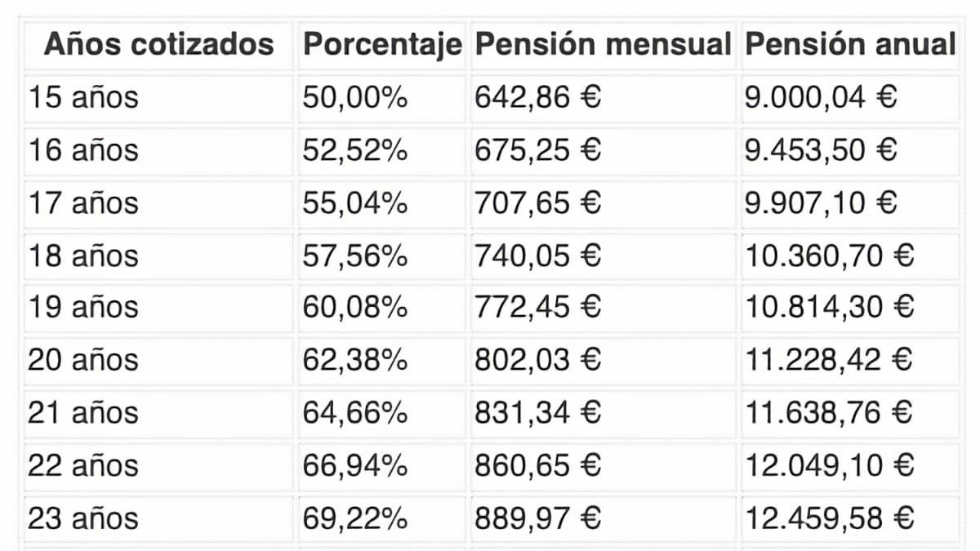Click the 675,25 € monthly pension cell
The height and width of the screenshot is (551, 980).
point(537,150)
